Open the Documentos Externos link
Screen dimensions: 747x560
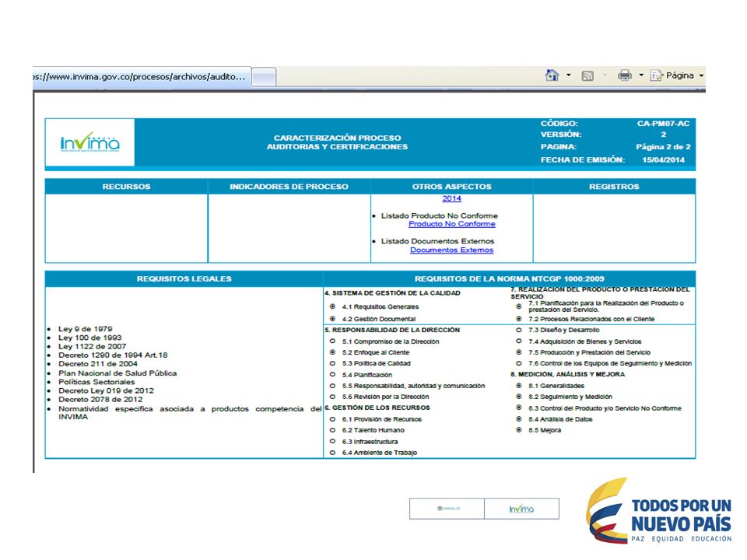click(451, 250)
